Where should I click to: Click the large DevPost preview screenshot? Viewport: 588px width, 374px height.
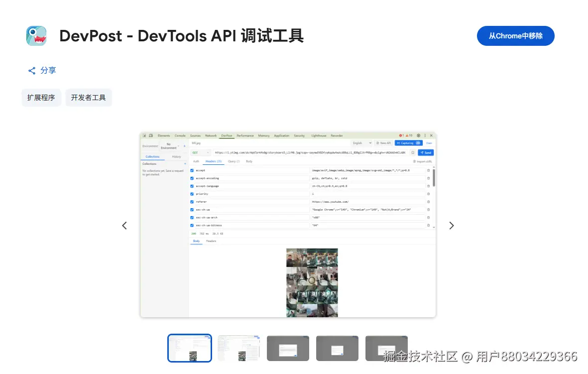click(288, 225)
